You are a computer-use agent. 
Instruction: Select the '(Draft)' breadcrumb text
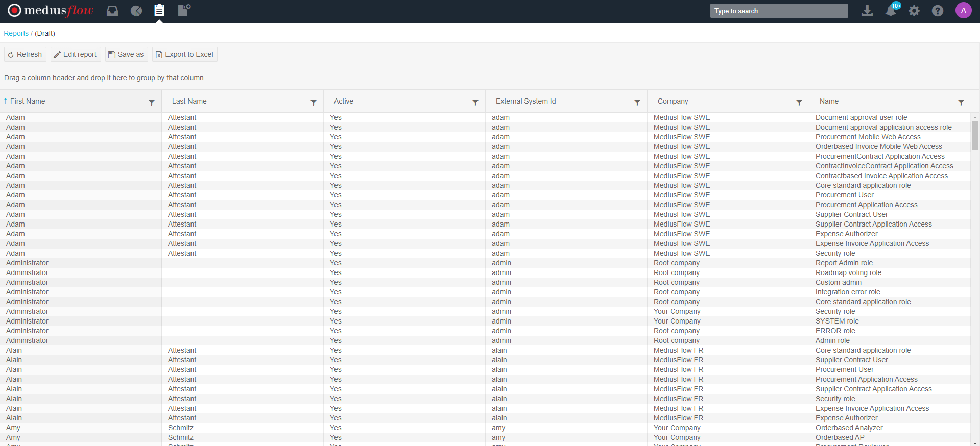click(x=45, y=33)
